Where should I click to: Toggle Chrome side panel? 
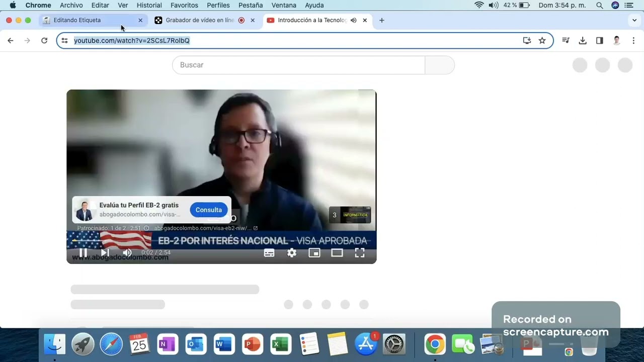pyautogui.click(x=599, y=41)
